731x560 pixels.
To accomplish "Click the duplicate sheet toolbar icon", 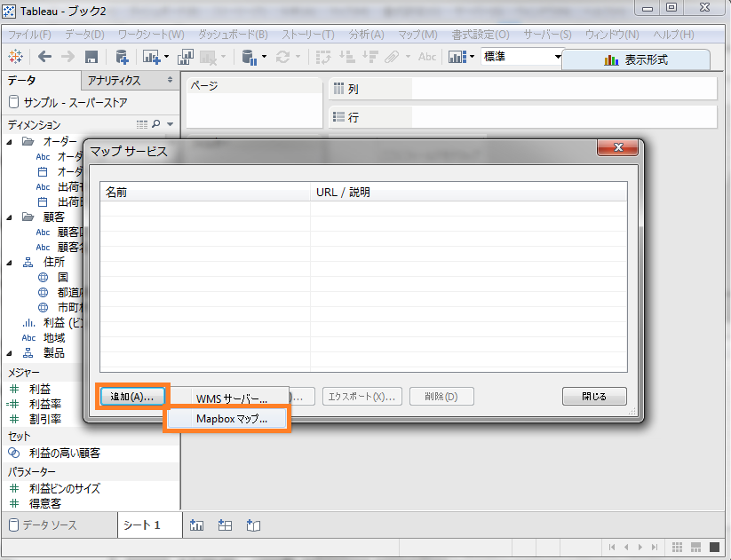I will [x=185, y=57].
